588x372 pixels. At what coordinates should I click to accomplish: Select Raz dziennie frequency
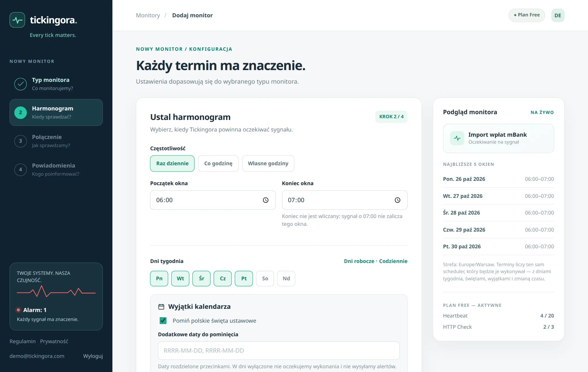tap(172, 164)
